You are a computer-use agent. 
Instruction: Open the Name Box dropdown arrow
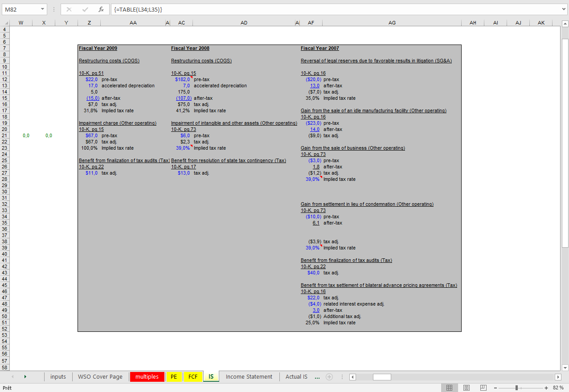click(x=42, y=9)
